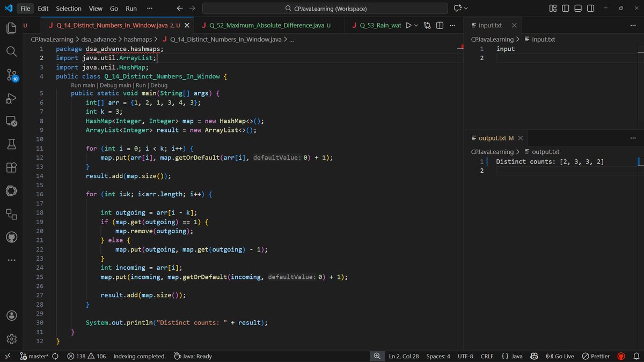Open changes compare icon in editor toolbar
Image resolution: width=644 pixels, height=362 pixels.
(428, 25)
